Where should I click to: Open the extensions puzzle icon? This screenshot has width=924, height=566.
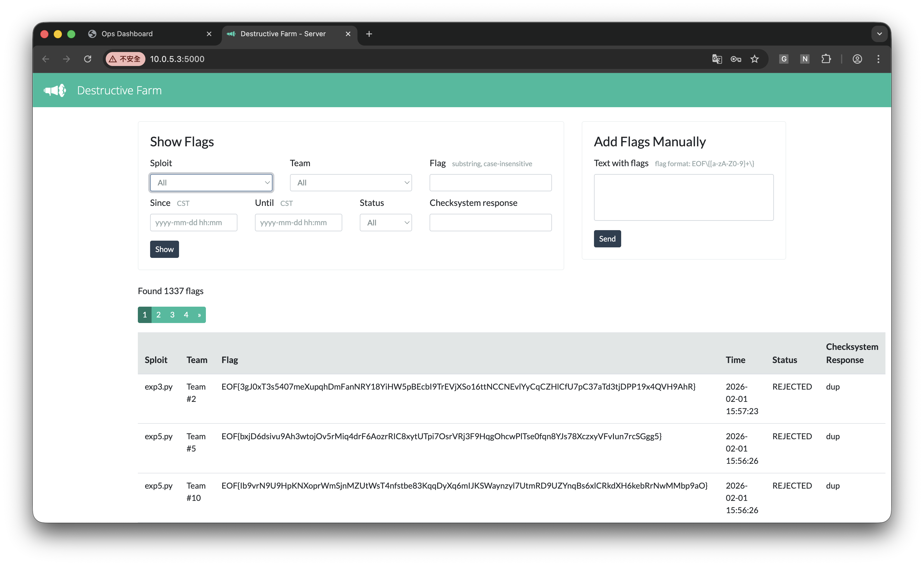(x=826, y=59)
